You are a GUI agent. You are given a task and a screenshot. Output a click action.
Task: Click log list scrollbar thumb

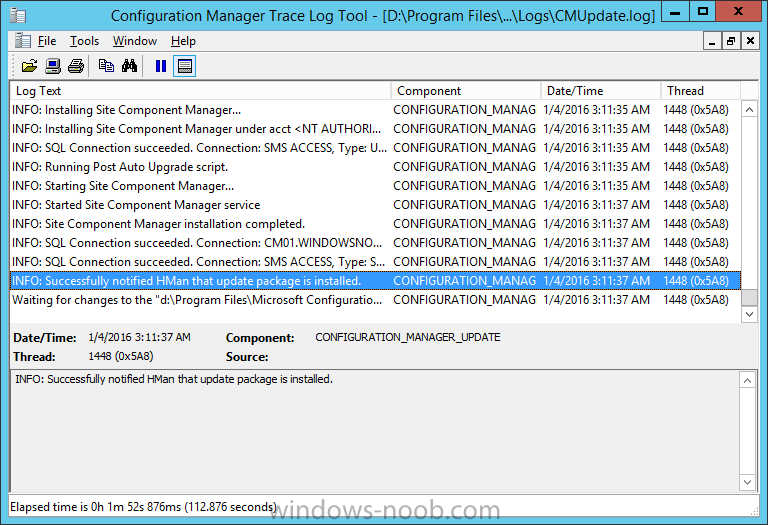pos(749,297)
